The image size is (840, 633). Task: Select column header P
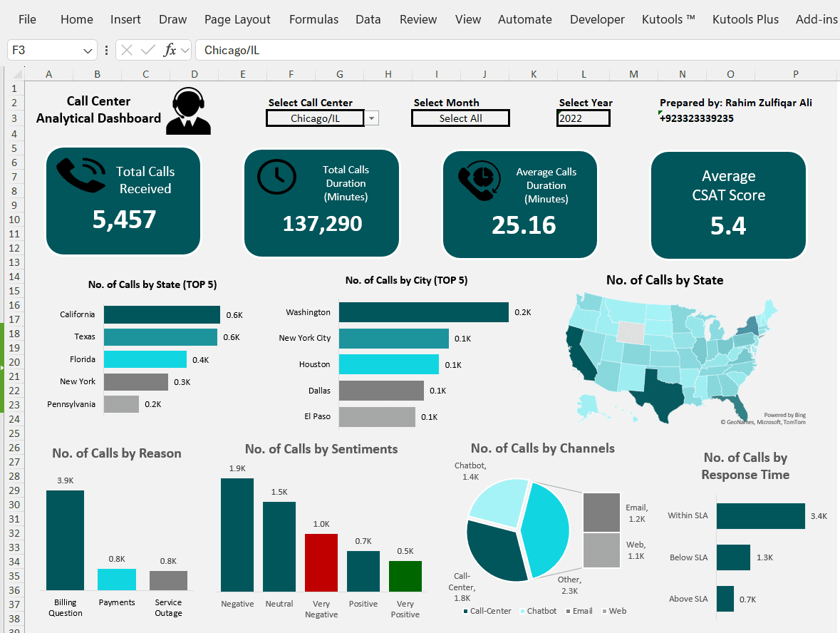click(795, 74)
